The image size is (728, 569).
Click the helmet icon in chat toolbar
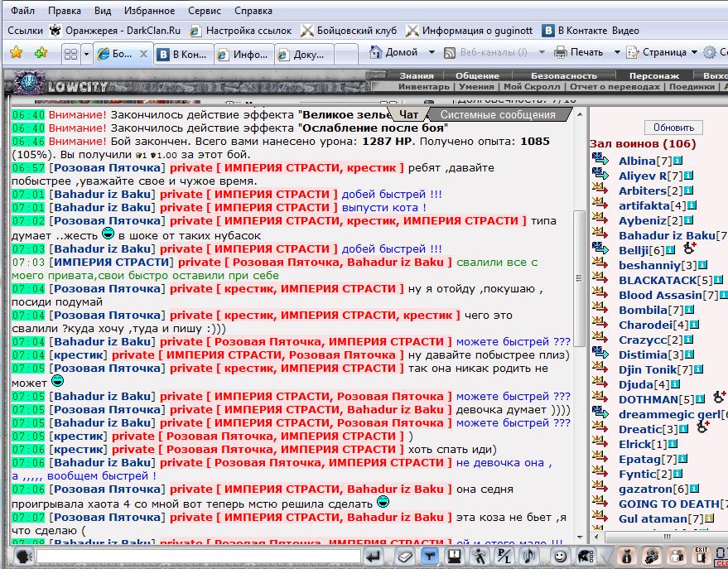tap(586, 556)
